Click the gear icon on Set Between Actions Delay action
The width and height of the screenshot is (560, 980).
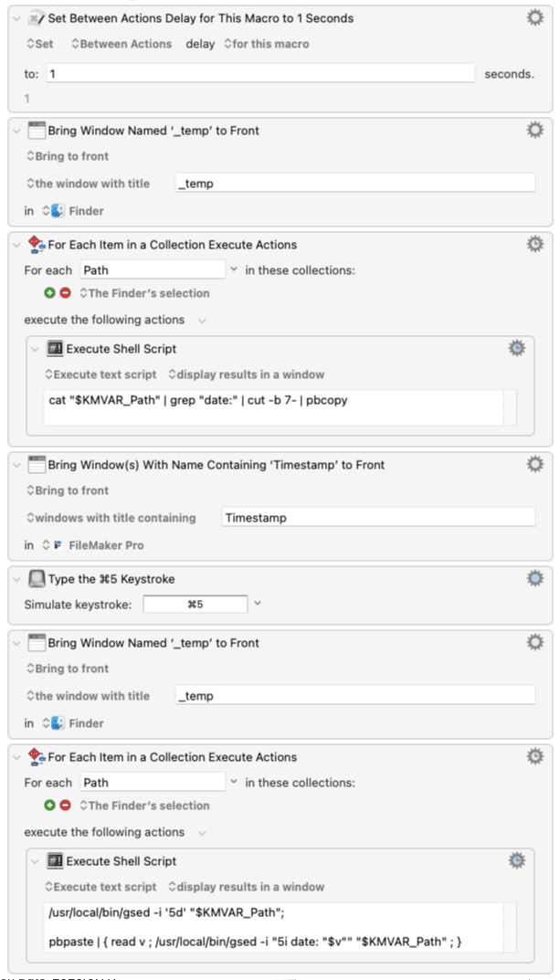(535, 17)
